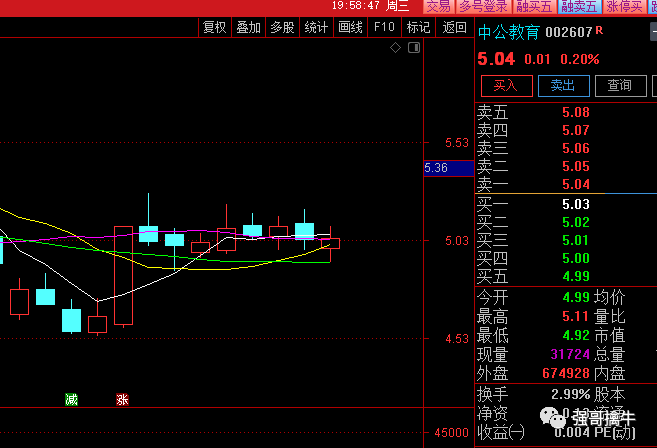Click the clock showing 19:58:47 周三
Screen dimensions: 657x448
(x=370, y=6)
